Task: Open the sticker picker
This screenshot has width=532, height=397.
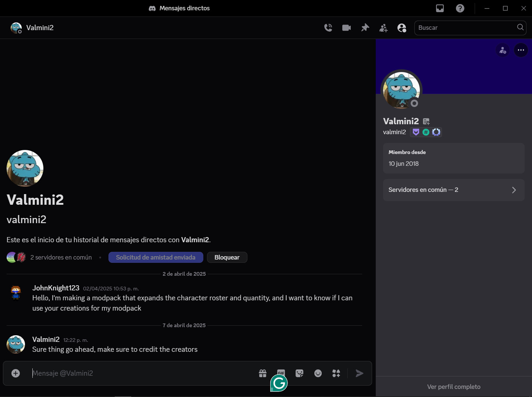Action: pos(300,373)
